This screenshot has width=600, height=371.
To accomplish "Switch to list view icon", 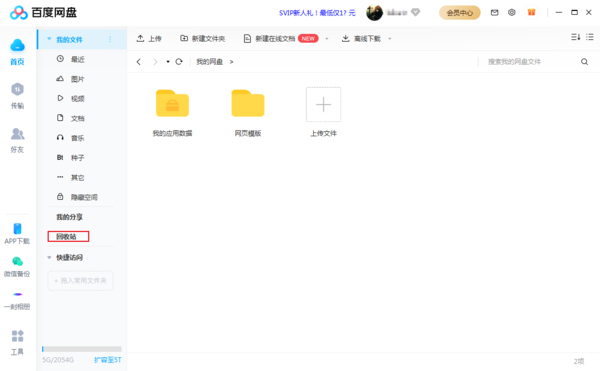I will point(590,37).
